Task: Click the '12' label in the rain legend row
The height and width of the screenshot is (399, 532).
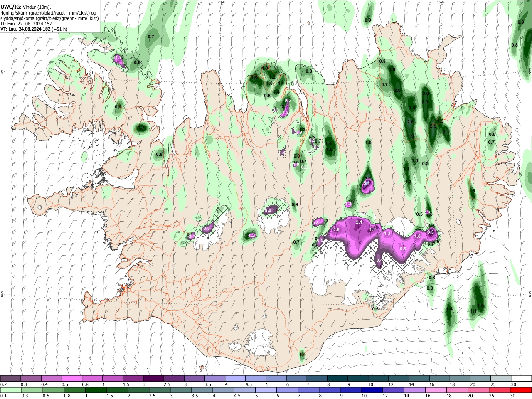Action: point(386,396)
